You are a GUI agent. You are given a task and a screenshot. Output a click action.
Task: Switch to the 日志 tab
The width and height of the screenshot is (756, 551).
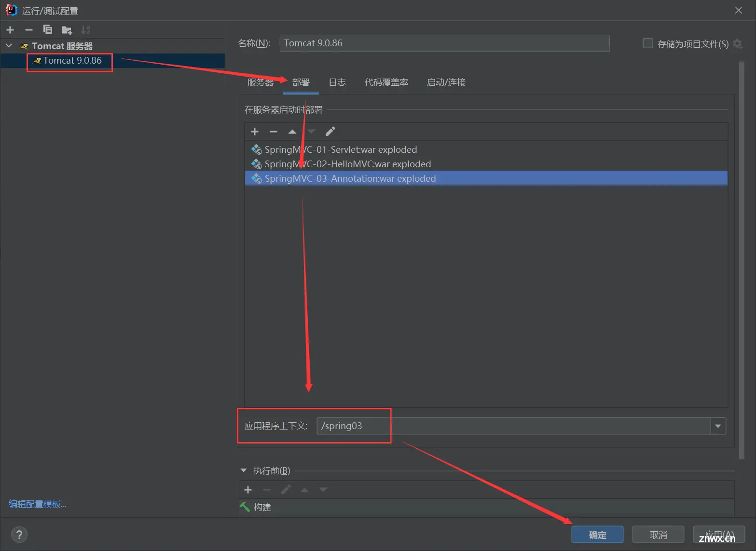pos(337,82)
